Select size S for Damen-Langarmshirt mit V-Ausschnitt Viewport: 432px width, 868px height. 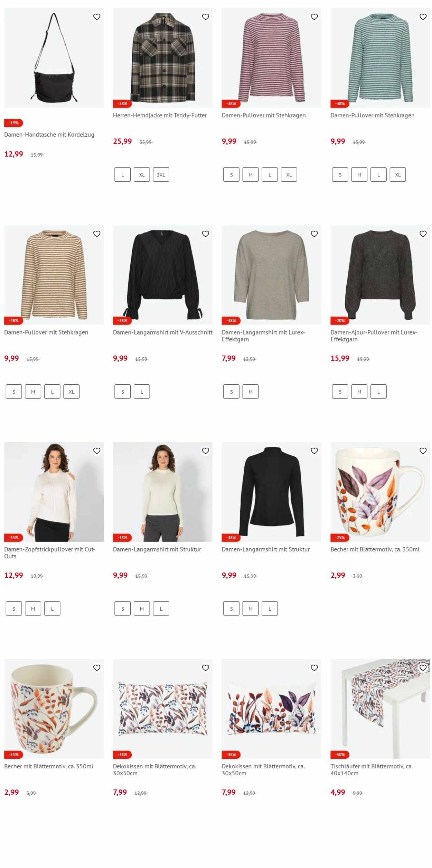tap(123, 392)
